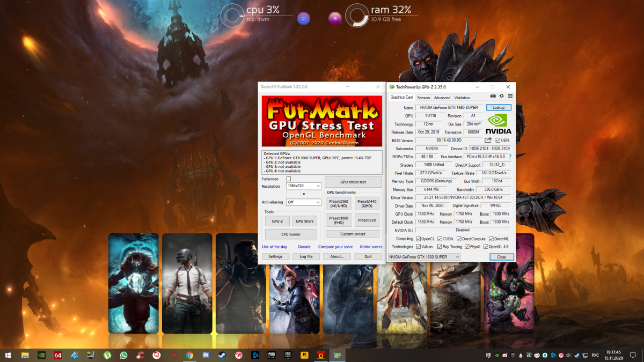The image size is (644, 362).
Task: Open Discord from the taskbar
Action: coord(205,355)
